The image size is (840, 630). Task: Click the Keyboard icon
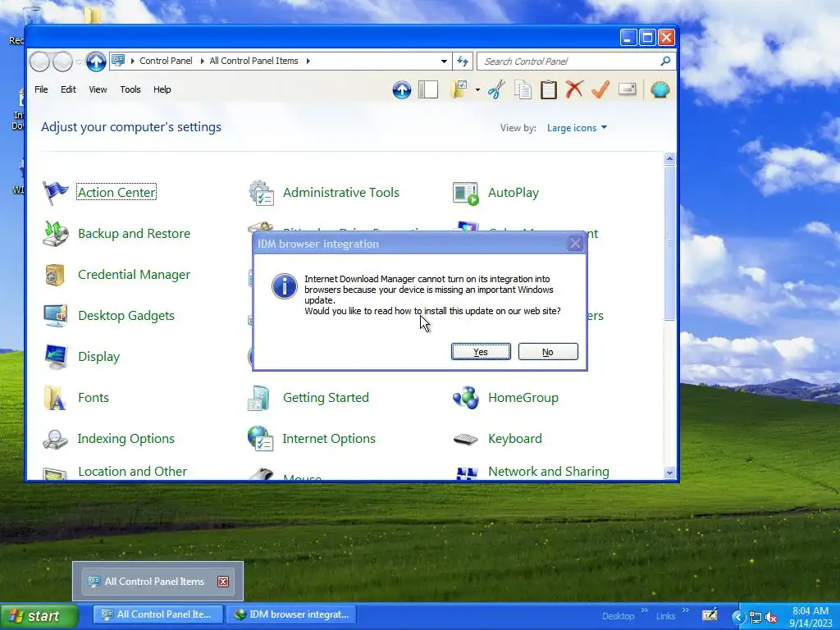coord(465,440)
